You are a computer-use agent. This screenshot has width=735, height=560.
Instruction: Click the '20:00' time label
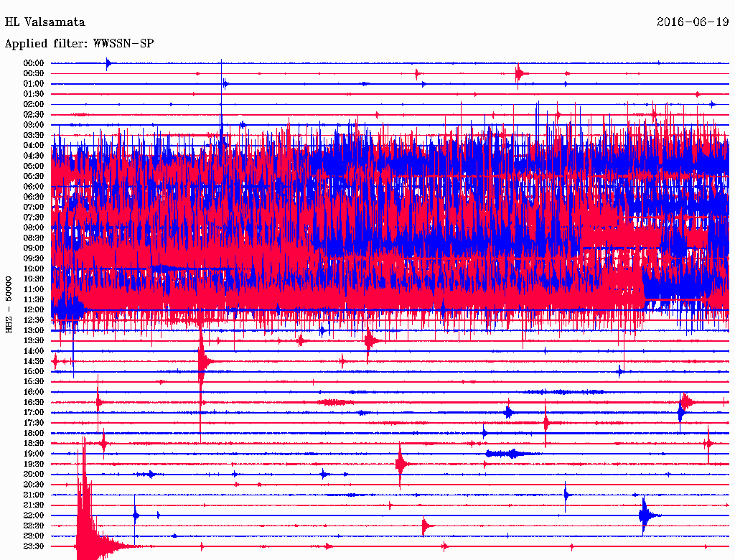tap(34, 474)
